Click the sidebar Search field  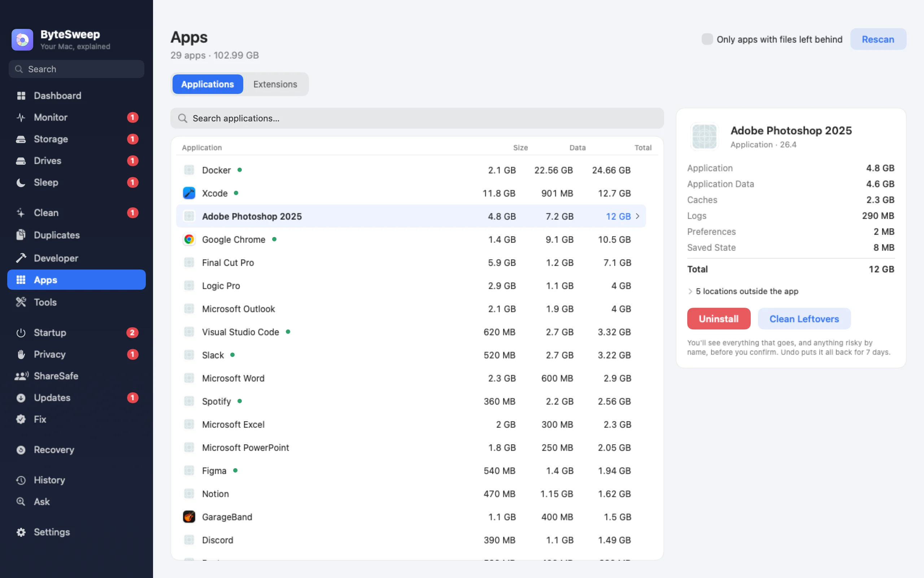pos(77,69)
